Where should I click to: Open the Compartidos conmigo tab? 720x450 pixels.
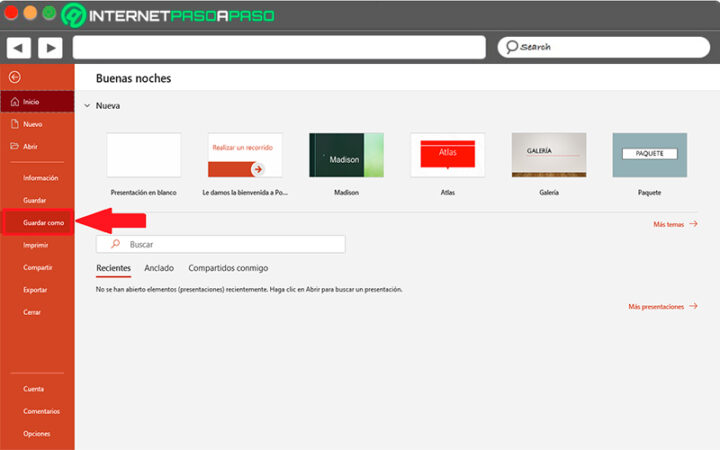228,268
